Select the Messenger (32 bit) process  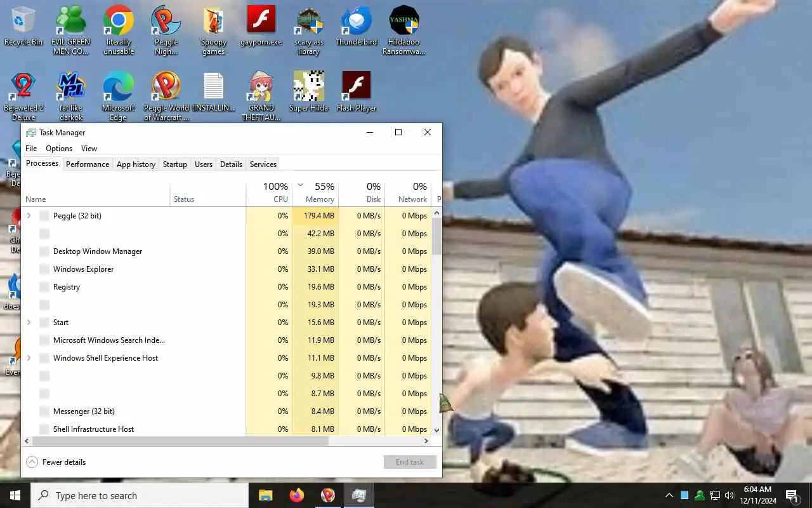[x=226, y=411]
